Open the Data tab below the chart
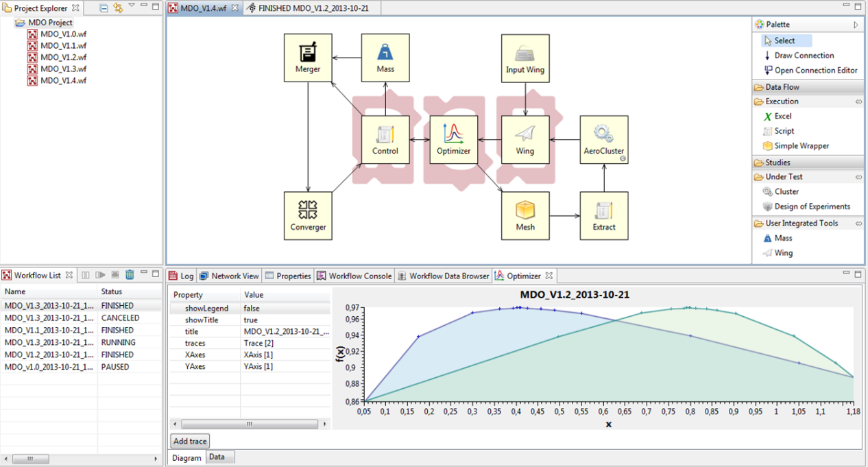Screen dimensions: 868x467 (217, 457)
